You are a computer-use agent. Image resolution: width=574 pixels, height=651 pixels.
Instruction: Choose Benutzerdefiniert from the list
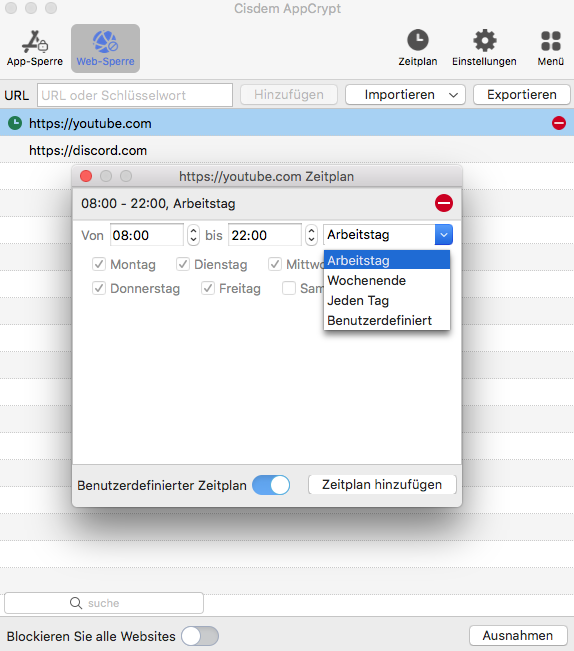coord(387,320)
